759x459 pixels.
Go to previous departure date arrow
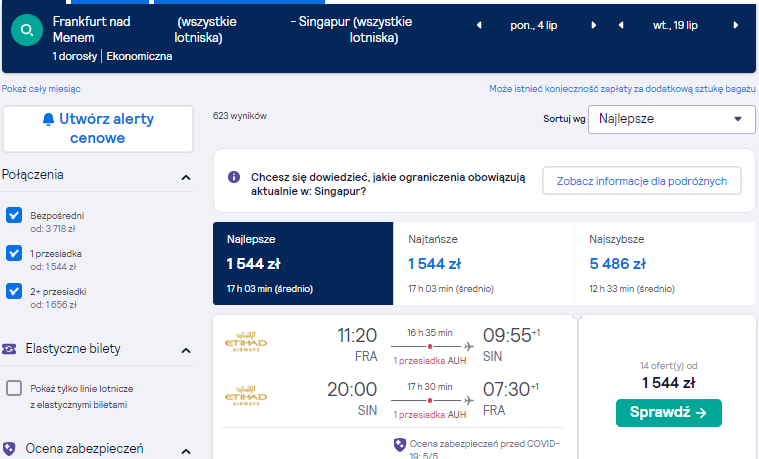click(x=479, y=25)
